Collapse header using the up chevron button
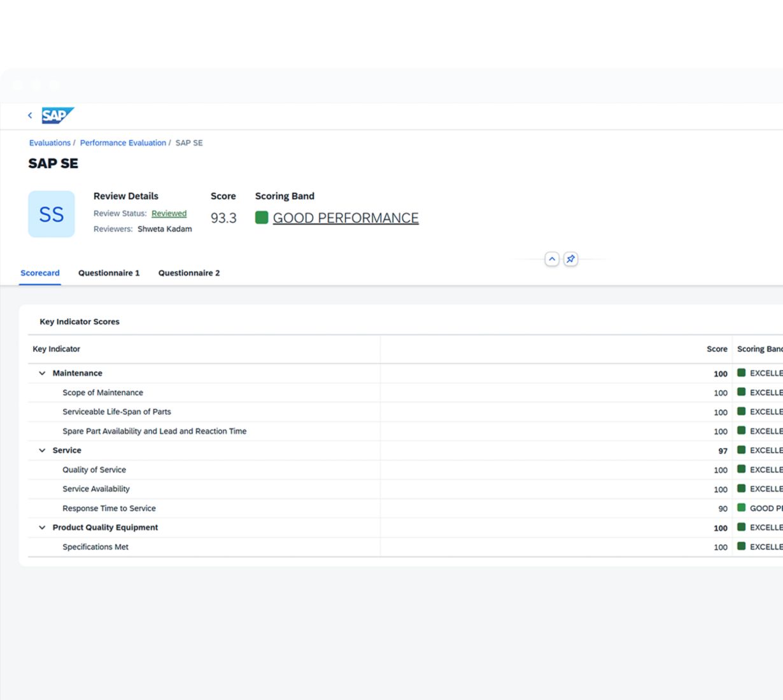This screenshot has width=783, height=700. [x=552, y=259]
